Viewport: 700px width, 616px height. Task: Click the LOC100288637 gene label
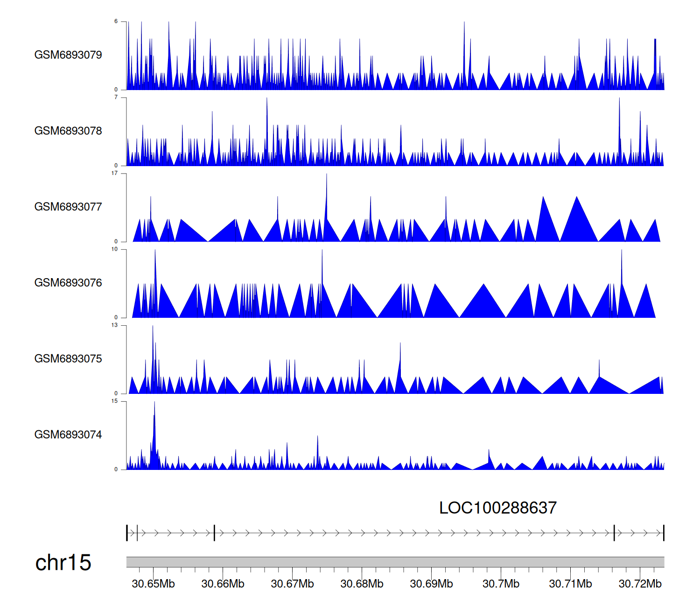498,508
